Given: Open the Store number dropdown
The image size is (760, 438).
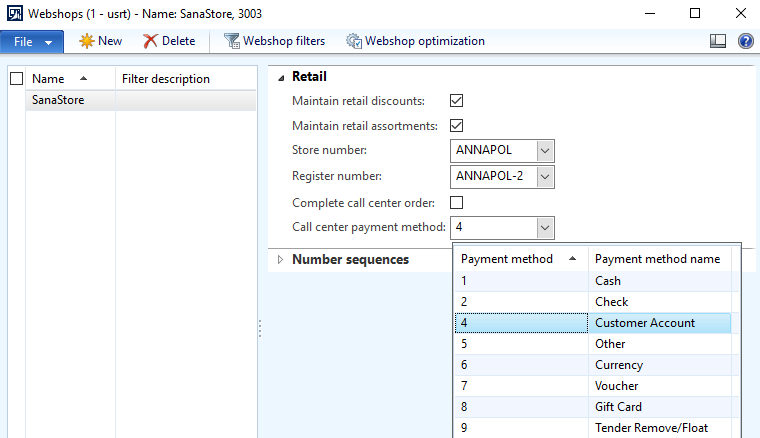Looking at the screenshot, I should [x=545, y=151].
